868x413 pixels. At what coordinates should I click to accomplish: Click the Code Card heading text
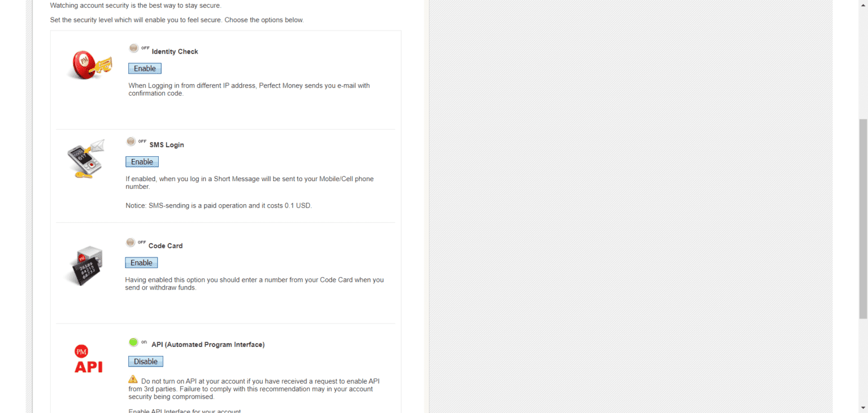(166, 246)
